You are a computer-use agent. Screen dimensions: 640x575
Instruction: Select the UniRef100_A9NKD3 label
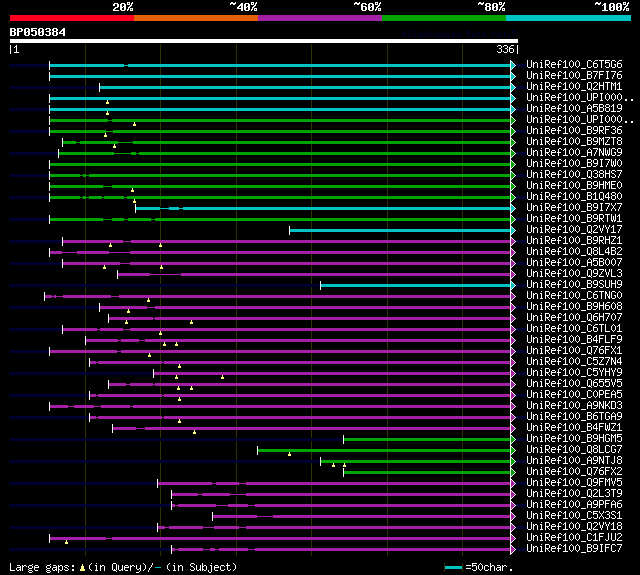pos(574,406)
